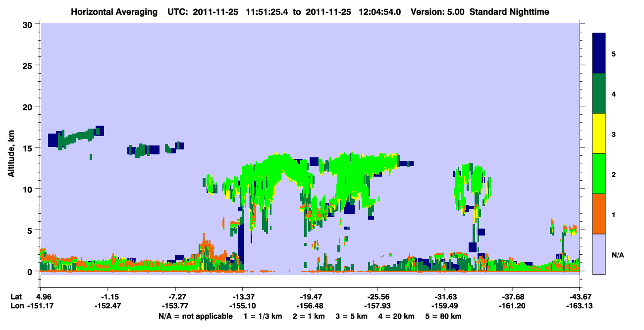Click the longitude value -159.49
This screenshot has height=330, width=644.
445,306
